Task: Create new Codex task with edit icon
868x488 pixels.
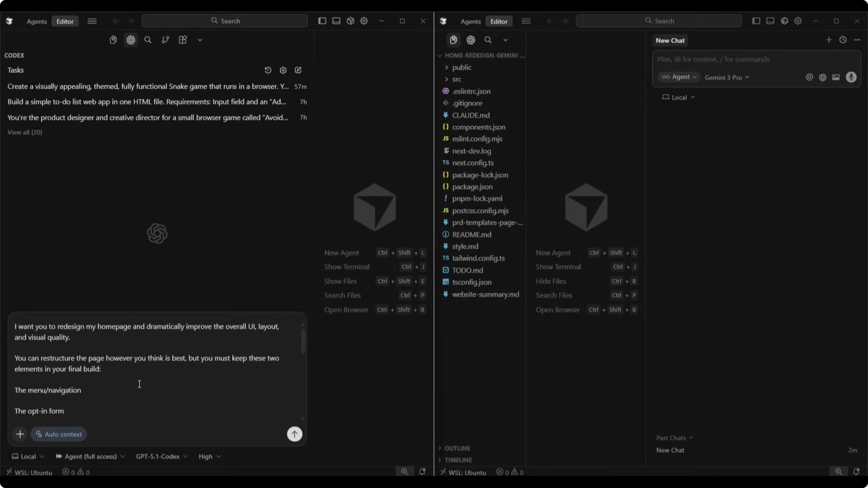Action: pyautogui.click(x=298, y=70)
